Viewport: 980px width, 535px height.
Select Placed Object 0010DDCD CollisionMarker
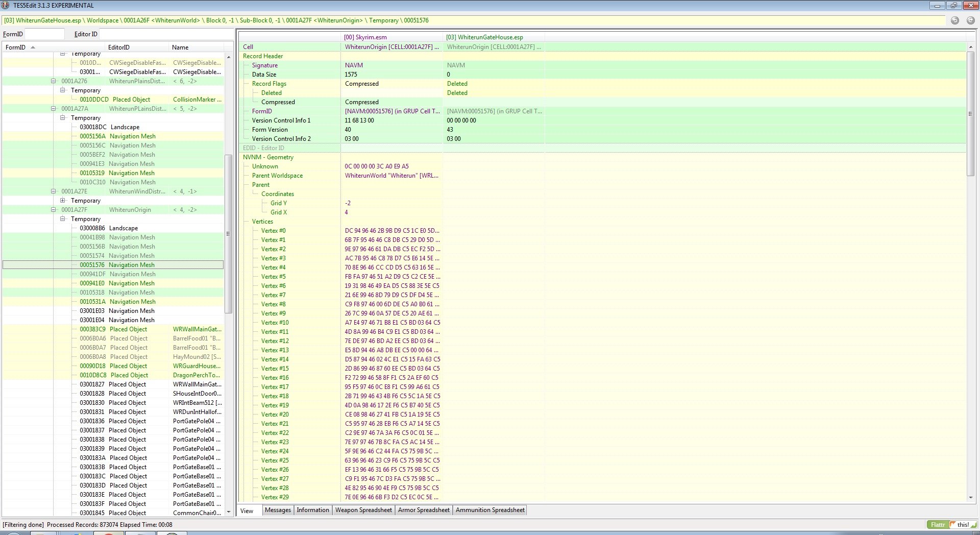[x=113, y=100]
